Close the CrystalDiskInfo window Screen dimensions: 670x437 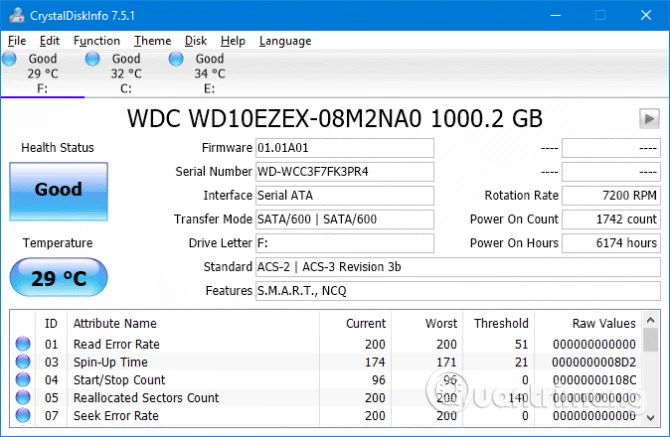[646, 15]
